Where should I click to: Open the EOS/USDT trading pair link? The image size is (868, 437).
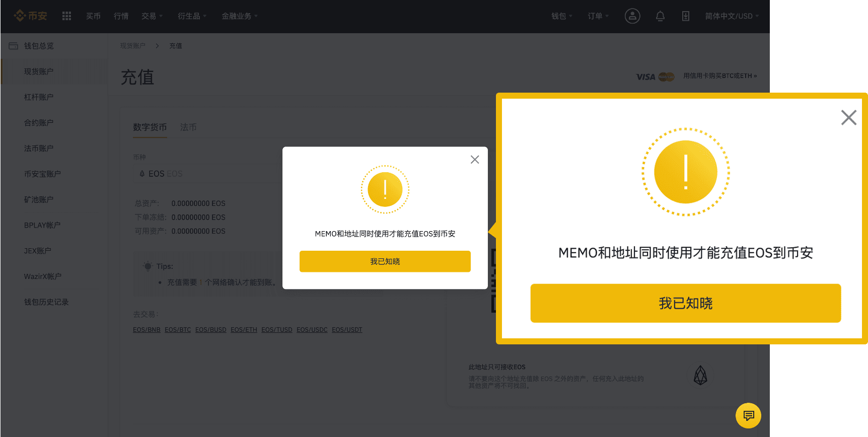pyautogui.click(x=347, y=330)
